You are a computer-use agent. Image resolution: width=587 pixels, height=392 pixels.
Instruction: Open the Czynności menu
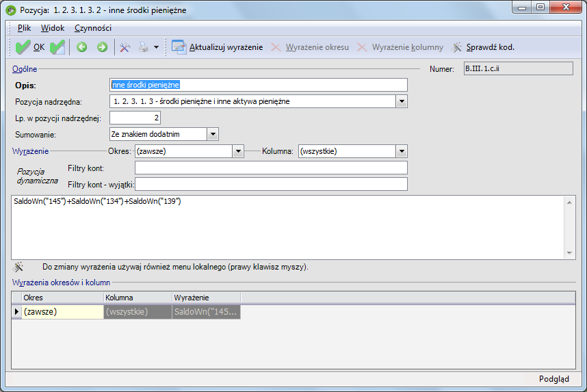pos(93,28)
